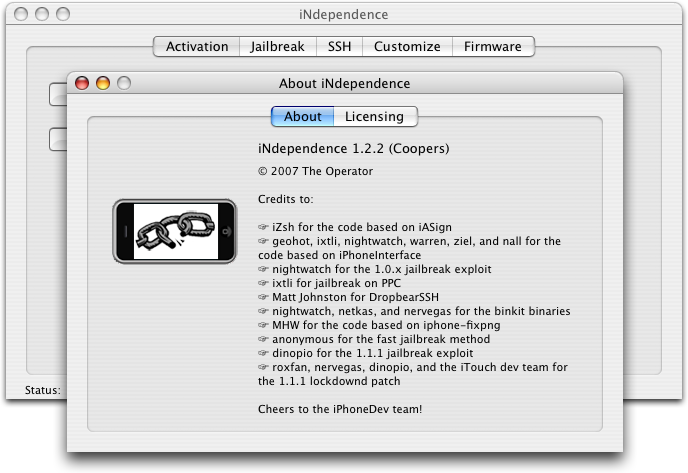Click the lower partially hidden button behind dialog
The height and width of the screenshot is (473, 688).
coord(57,140)
